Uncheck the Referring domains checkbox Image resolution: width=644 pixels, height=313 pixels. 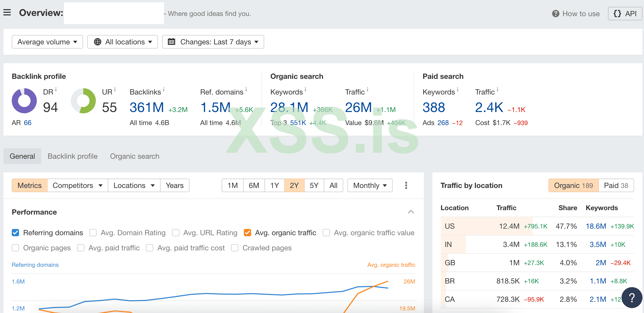point(16,233)
